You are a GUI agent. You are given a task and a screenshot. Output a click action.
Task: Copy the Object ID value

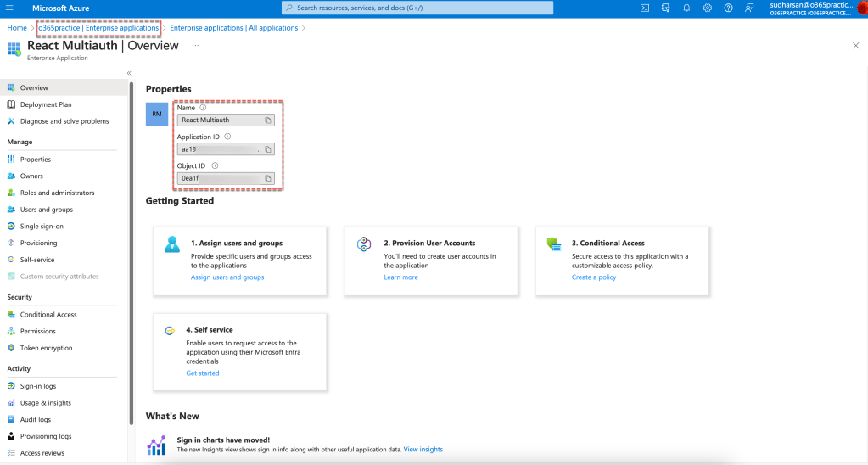point(268,178)
